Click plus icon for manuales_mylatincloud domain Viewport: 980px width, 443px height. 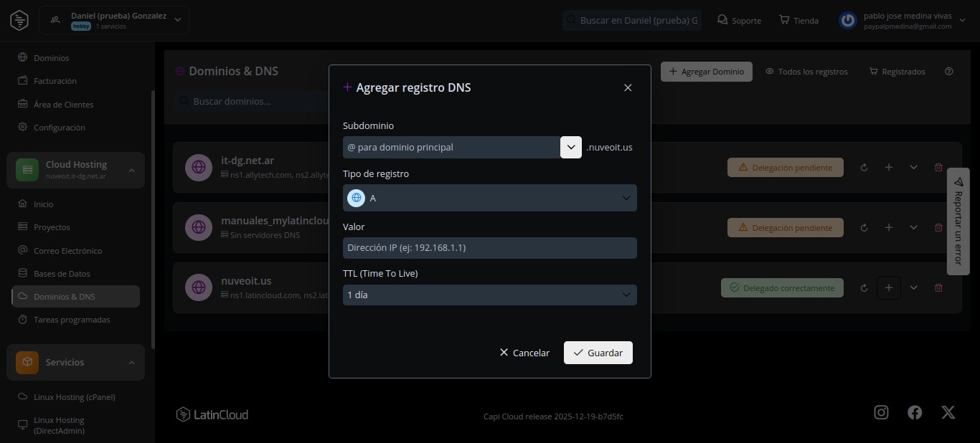click(888, 228)
